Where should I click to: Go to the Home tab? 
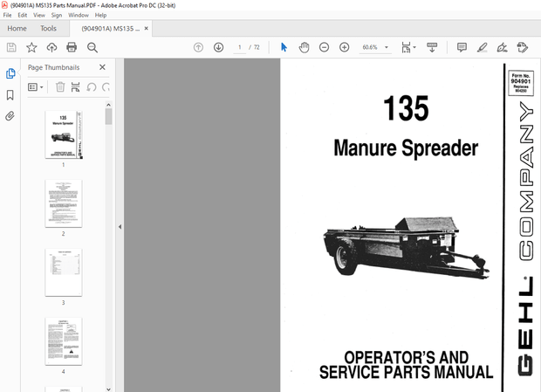click(x=17, y=28)
